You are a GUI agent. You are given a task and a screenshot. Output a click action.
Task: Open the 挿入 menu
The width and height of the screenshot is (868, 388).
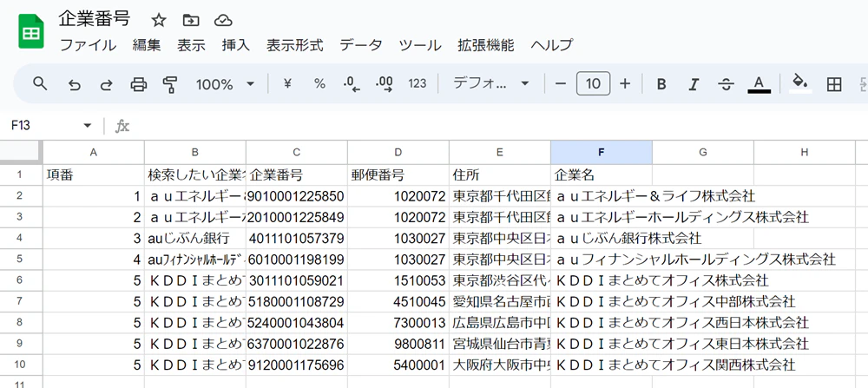(x=236, y=45)
